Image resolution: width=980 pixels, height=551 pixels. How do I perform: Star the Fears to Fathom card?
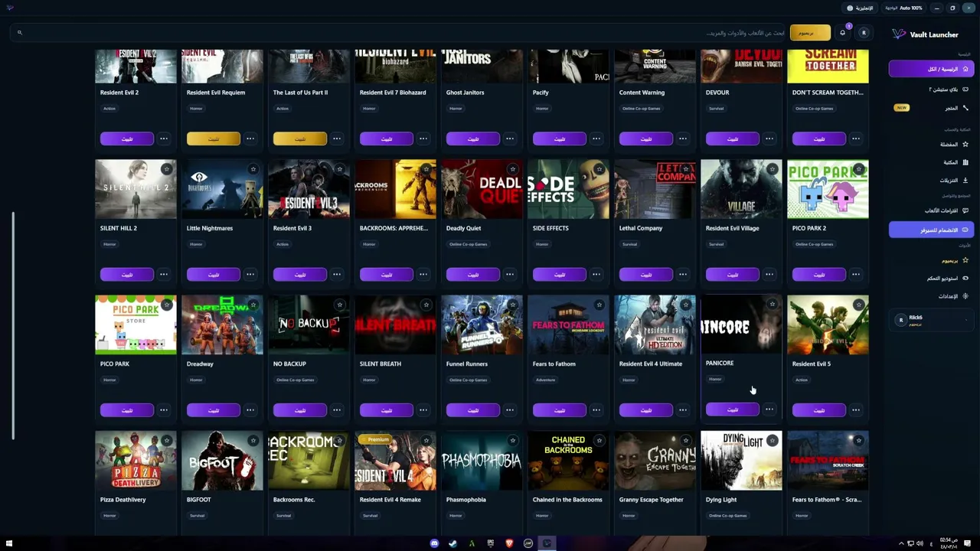tap(599, 305)
